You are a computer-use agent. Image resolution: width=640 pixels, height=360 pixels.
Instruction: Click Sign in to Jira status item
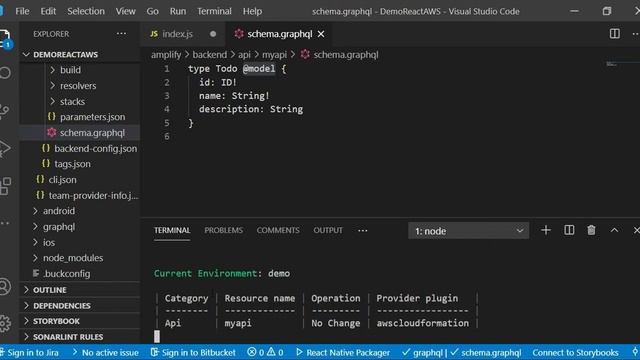tap(29, 353)
